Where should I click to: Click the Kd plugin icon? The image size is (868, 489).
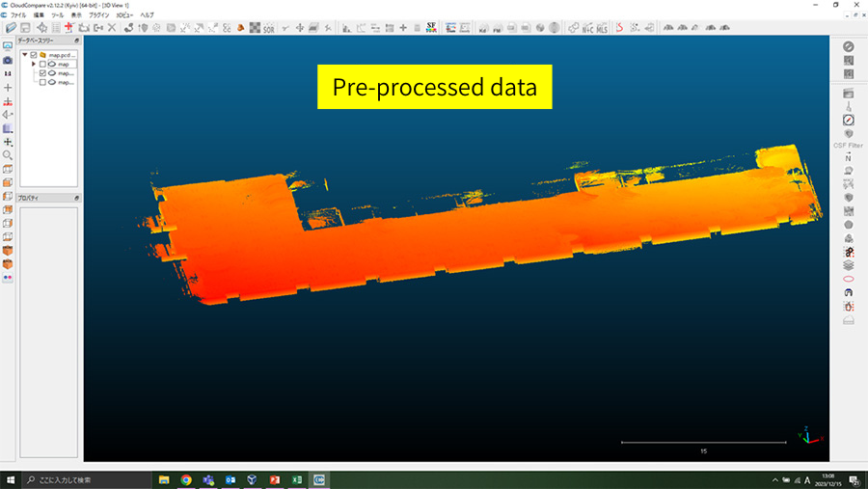click(483, 28)
